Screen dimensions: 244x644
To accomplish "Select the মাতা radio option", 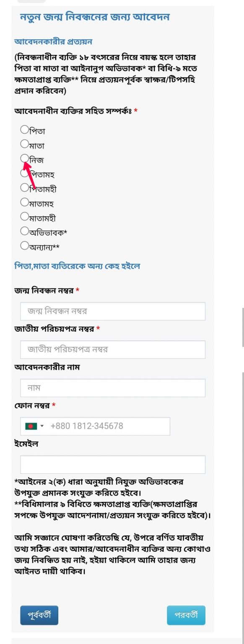I will point(24,144).
